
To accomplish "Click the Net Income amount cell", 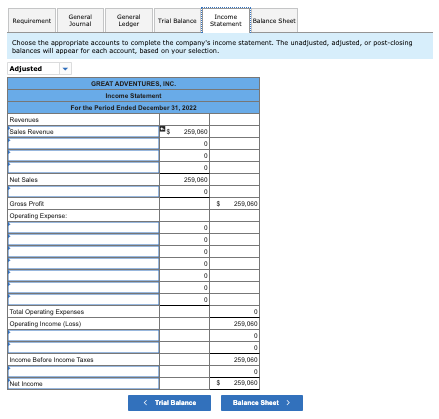I will pyautogui.click(x=234, y=383).
